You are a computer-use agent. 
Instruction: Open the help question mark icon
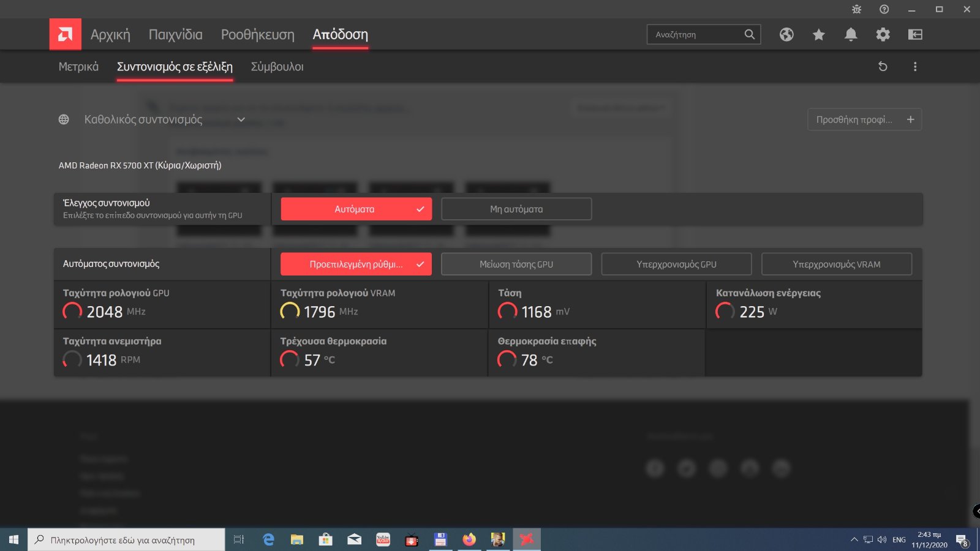pos(884,9)
